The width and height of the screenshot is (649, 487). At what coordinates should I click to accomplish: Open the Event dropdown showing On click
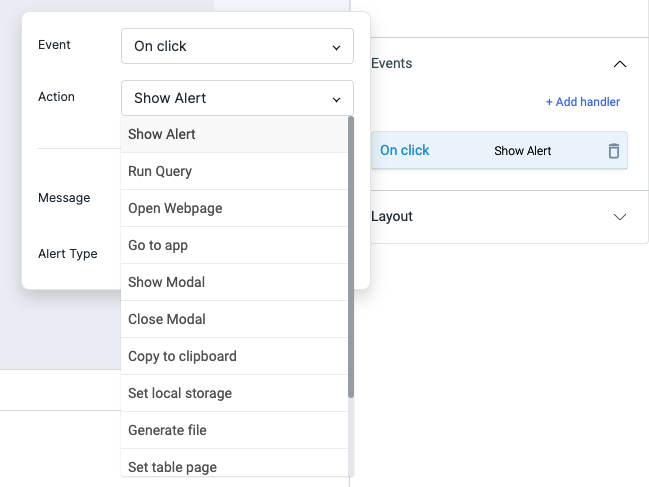237,46
